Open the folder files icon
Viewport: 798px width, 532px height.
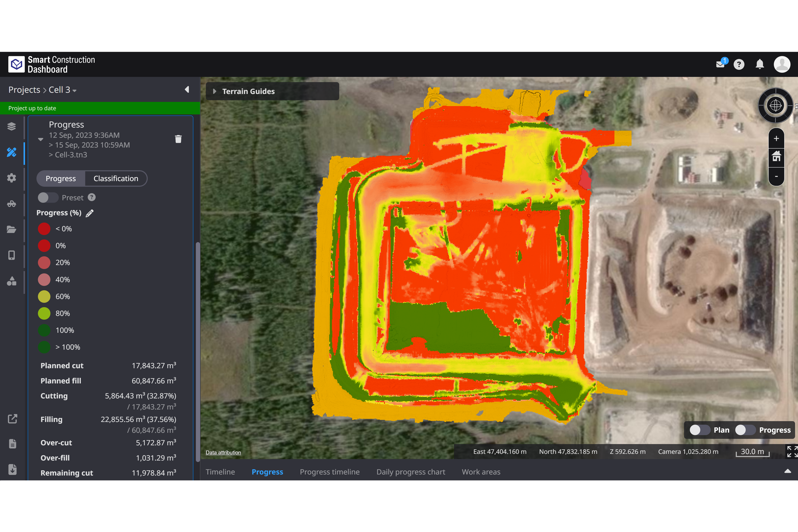[x=11, y=229]
